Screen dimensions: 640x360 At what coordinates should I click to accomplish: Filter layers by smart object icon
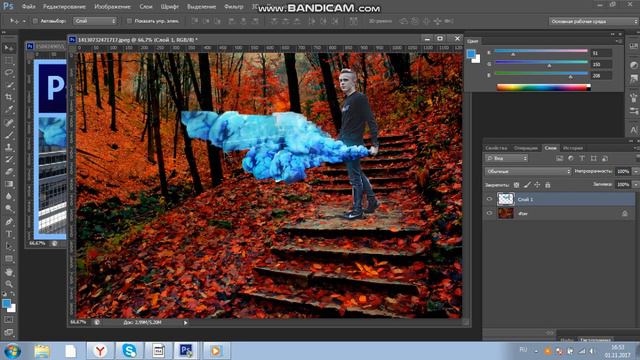605,158
